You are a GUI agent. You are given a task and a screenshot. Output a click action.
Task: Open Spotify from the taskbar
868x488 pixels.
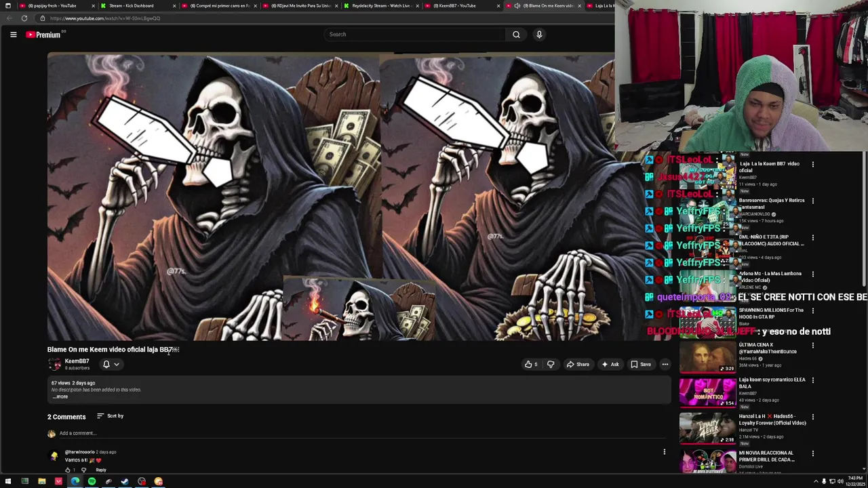(x=92, y=482)
